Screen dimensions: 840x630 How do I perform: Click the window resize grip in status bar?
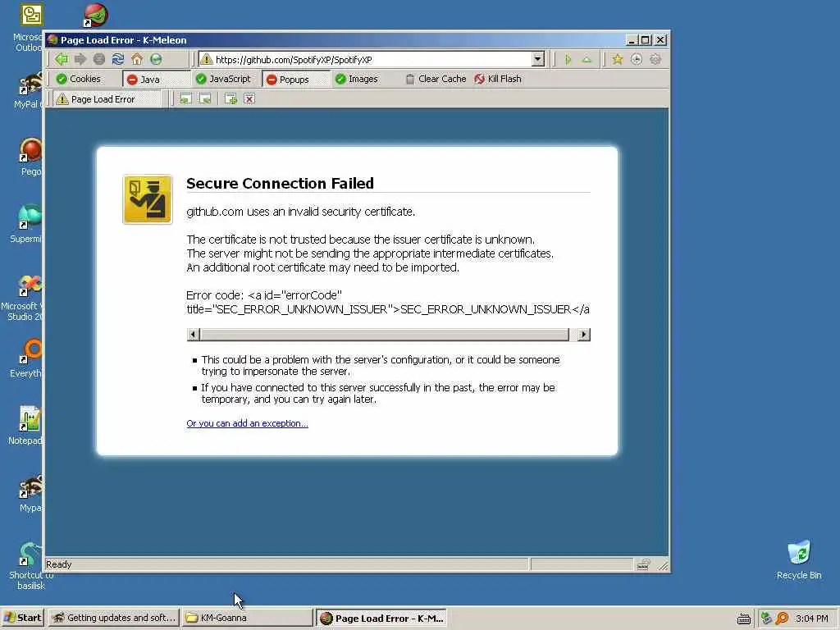coord(663,565)
